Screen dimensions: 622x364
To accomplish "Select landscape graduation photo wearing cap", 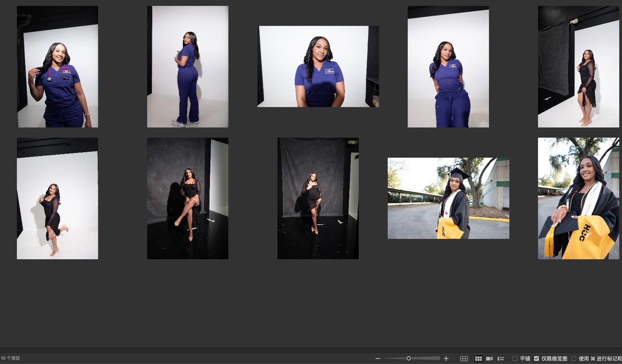I will 448,198.
